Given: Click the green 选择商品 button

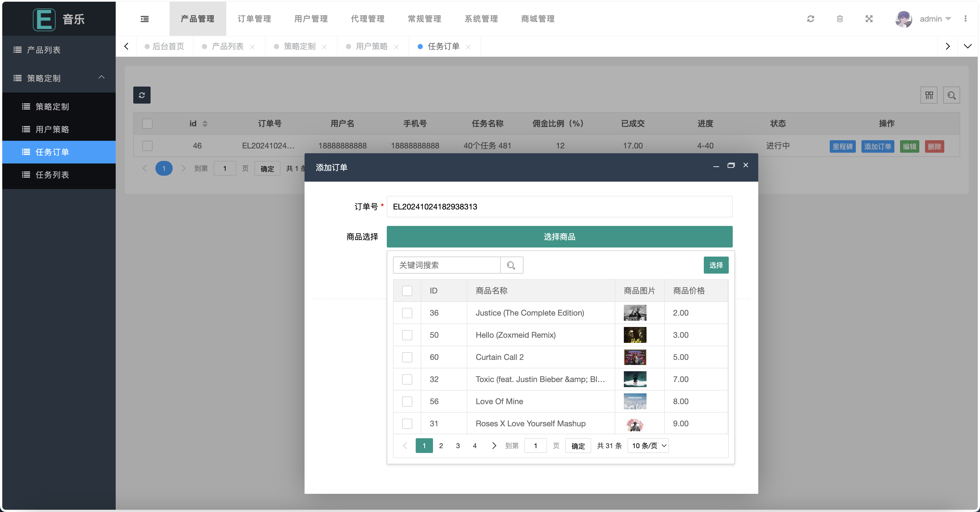Looking at the screenshot, I should coord(559,237).
